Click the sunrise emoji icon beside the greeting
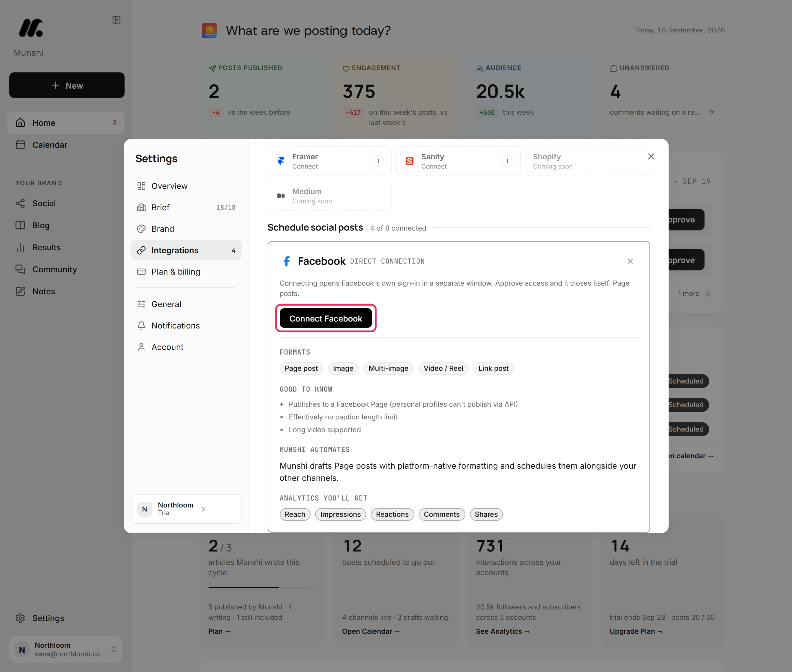 pos(209,30)
